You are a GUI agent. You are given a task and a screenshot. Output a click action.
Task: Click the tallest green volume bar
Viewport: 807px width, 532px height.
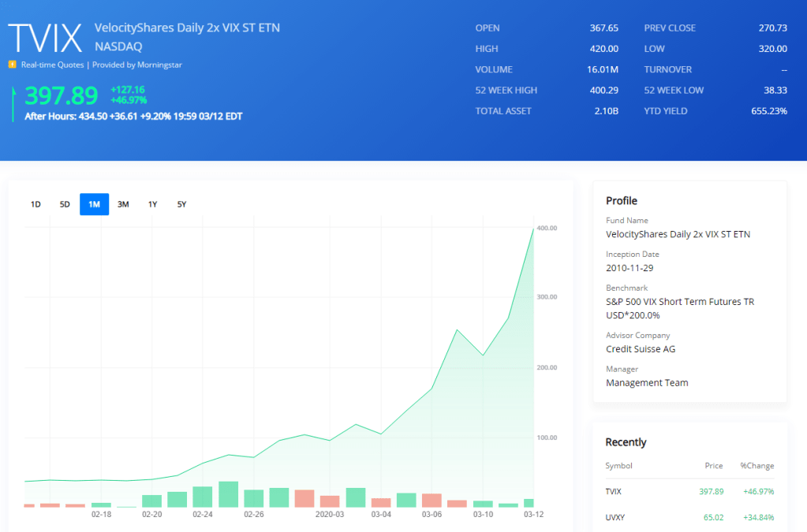(x=228, y=494)
